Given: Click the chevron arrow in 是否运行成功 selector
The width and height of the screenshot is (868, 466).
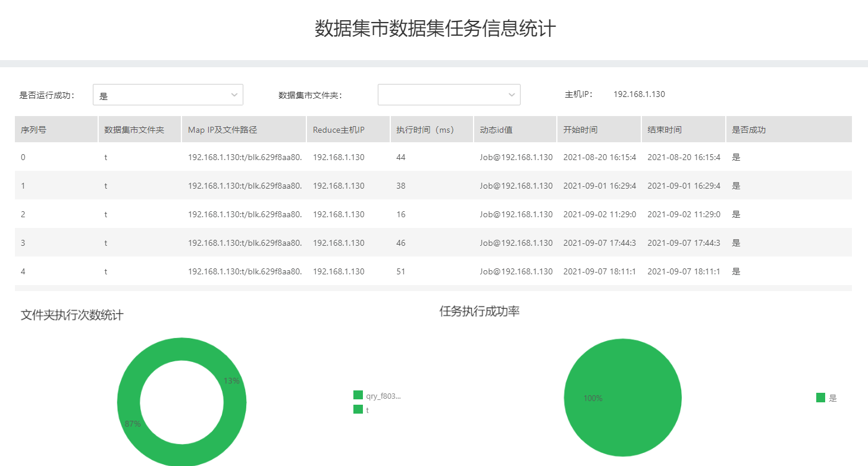Looking at the screenshot, I should pos(234,95).
